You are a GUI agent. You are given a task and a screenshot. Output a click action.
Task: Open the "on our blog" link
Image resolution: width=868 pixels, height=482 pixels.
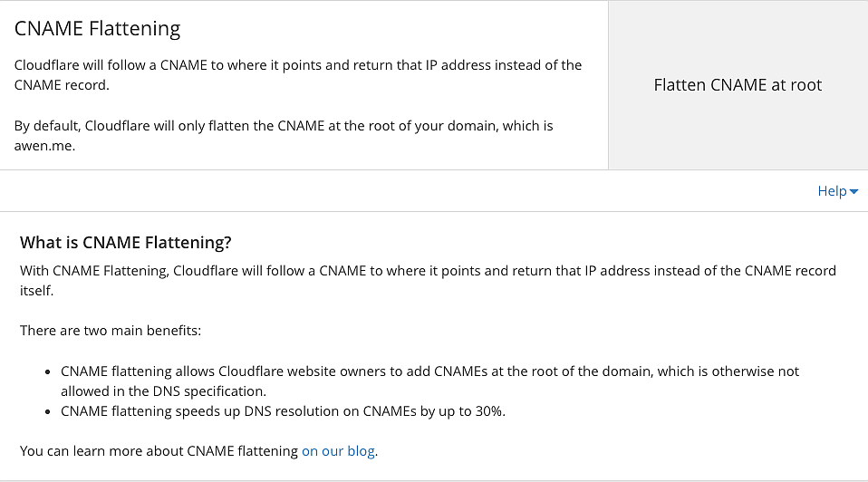339,451
